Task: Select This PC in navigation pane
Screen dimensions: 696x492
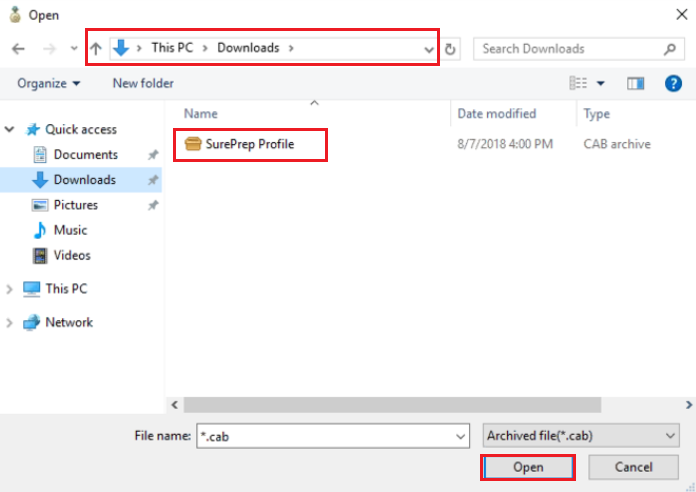Action: tap(66, 289)
